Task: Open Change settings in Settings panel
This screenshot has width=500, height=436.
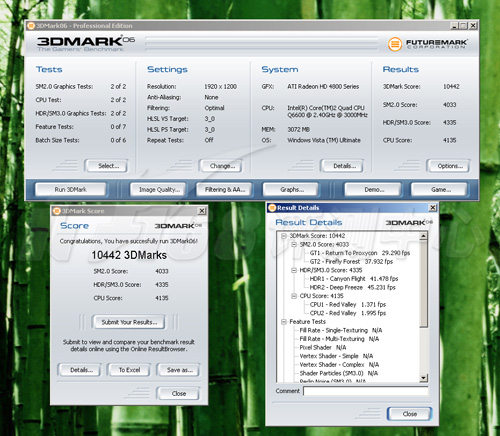Action: [222, 166]
